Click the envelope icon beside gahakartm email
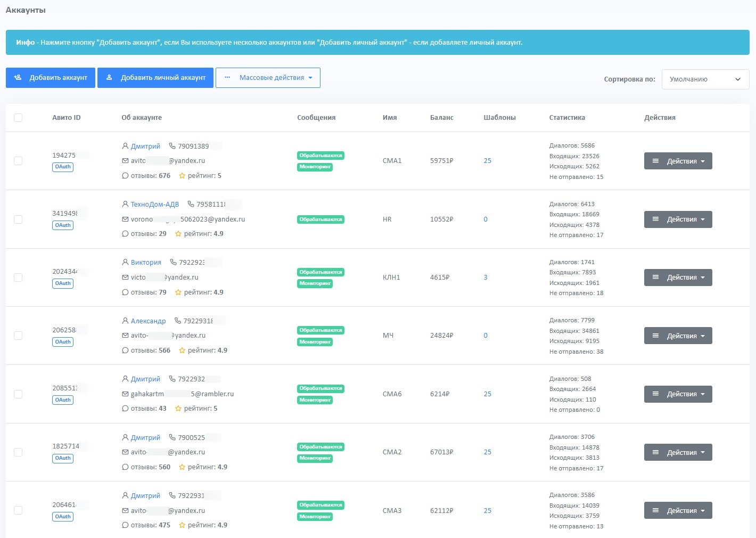Viewport: 756px width, 538px height. point(125,394)
